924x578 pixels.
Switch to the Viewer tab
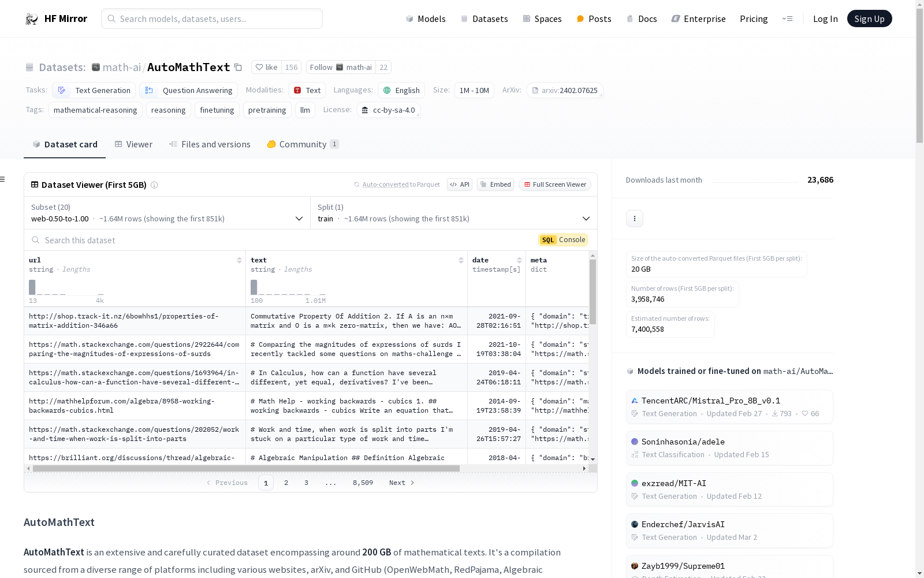(x=133, y=144)
